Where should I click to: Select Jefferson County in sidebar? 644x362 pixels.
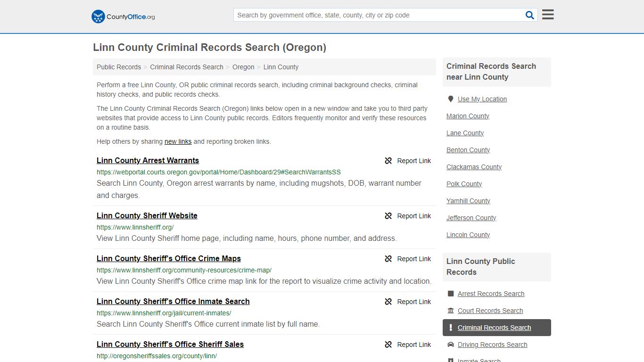471,218
